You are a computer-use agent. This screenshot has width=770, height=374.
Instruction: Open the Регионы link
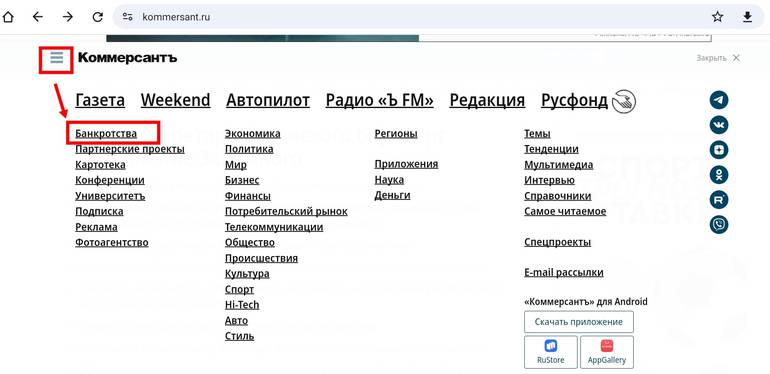click(396, 134)
